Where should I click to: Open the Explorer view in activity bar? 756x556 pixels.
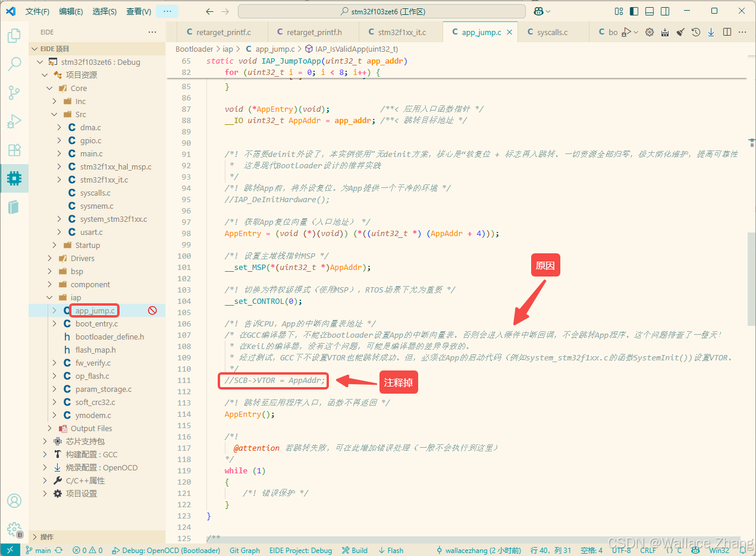(14, 36)
